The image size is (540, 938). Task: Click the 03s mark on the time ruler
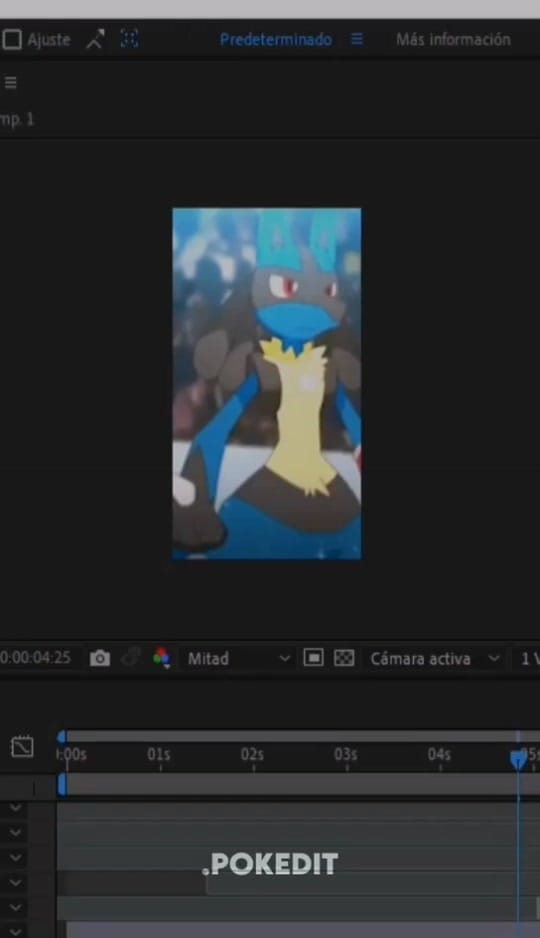[x=346, y=755]
